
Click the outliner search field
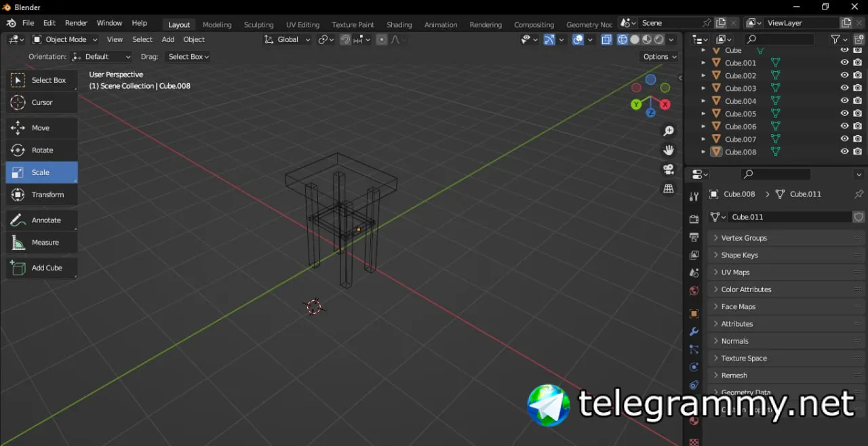tap(778, 40)
